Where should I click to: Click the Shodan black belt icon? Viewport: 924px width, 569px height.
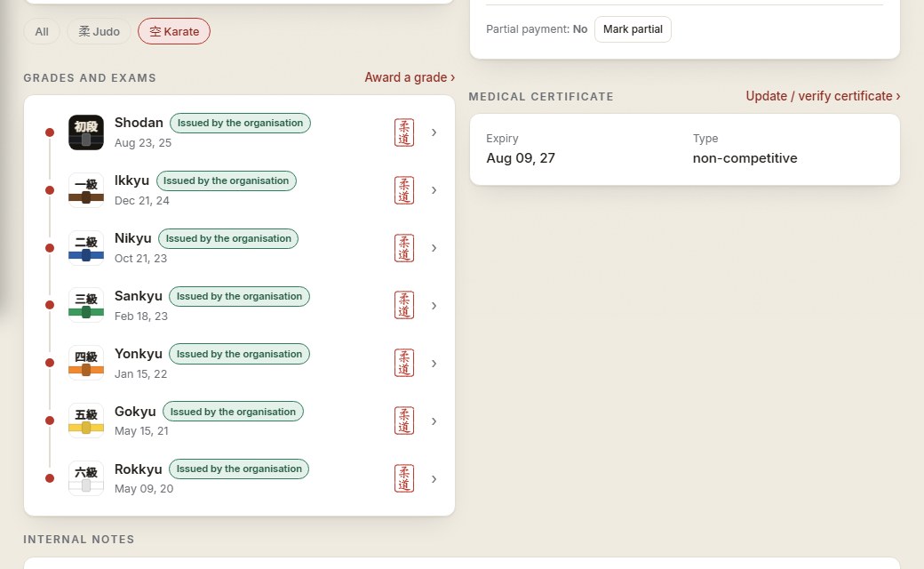(x=86, y=132)
